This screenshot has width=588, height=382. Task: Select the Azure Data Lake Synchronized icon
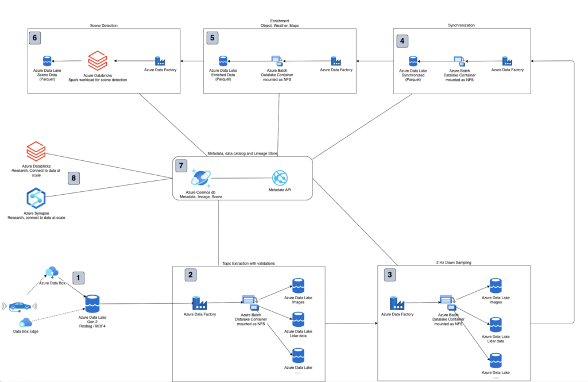pyautogui.click(x=412, y=61)
